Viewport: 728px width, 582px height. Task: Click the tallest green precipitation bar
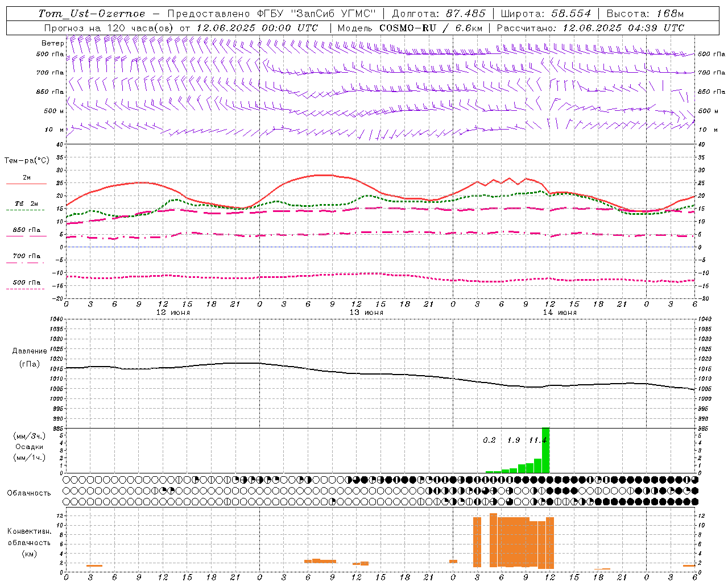pyautogui.click(x=545, y=450)
